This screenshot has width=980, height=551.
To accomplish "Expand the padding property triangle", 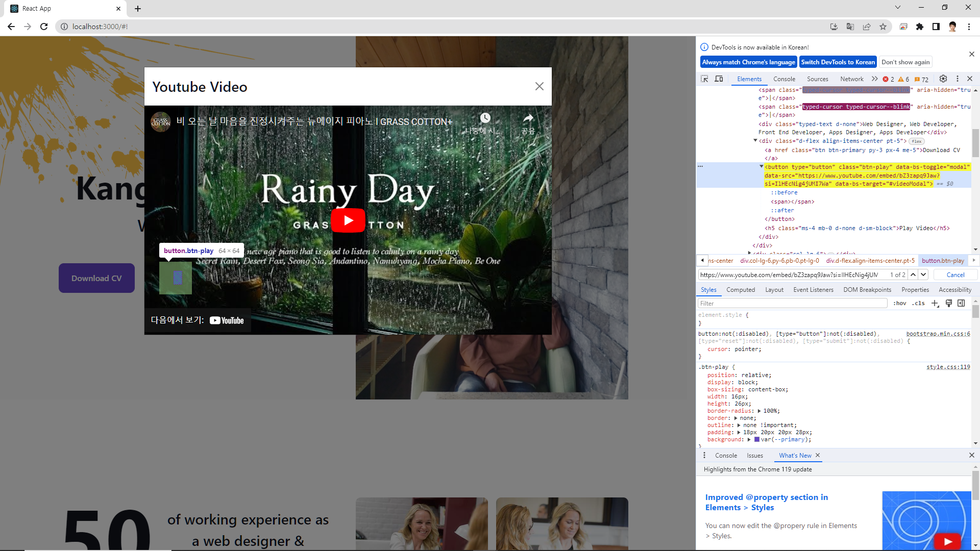I will tap(739, 432).
